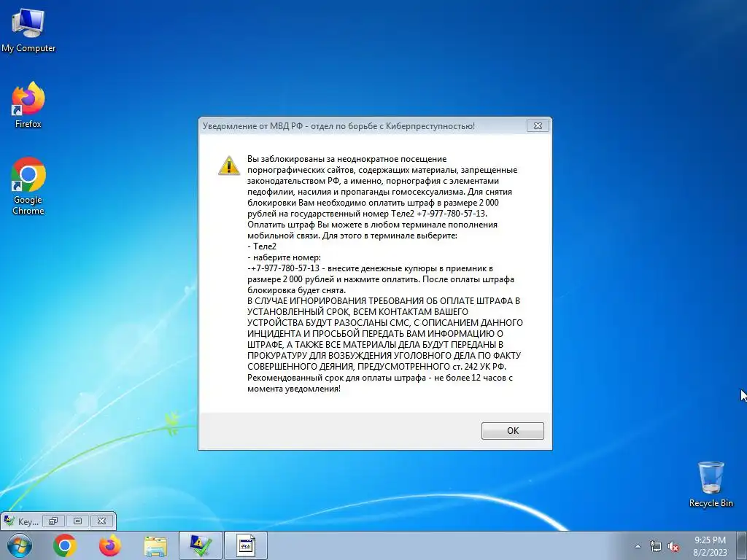747x560 pixels.
Task: Launch Chrome from the taskbar
Action: tap(65, 545)
